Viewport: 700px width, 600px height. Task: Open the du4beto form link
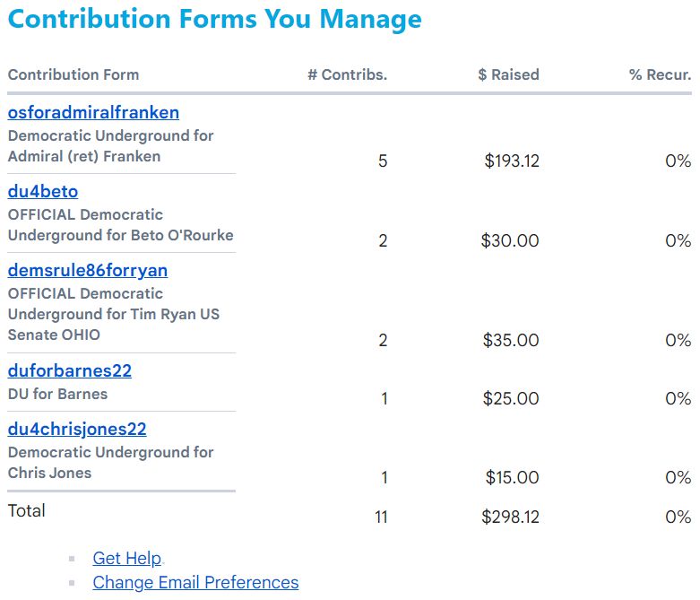(x=43, y=192)
